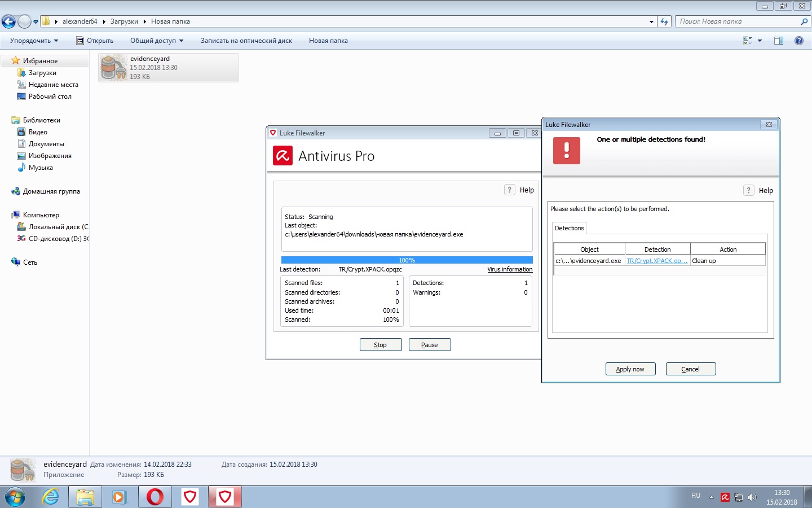Pause the running scan

(429, 345)
